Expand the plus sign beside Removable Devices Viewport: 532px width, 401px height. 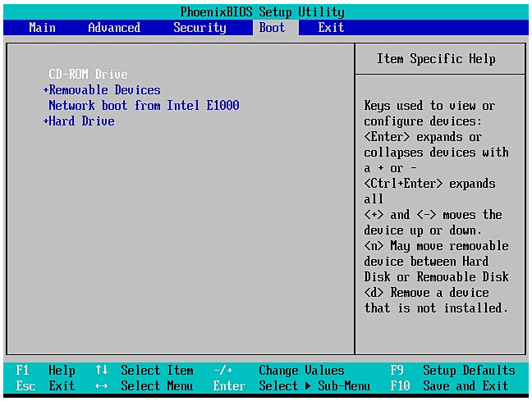(x=45, y=90)
